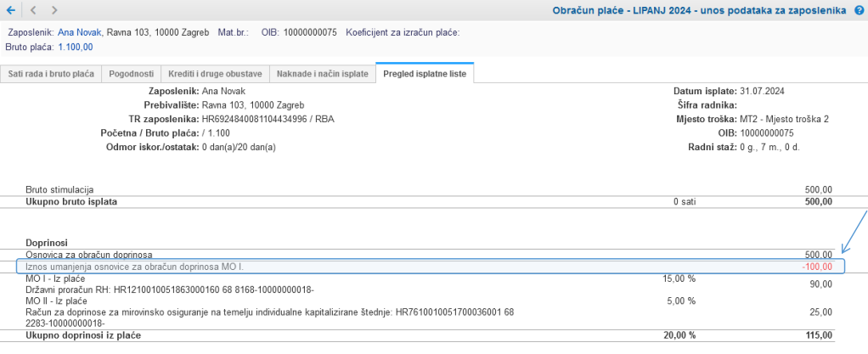Click Ukupno doprinosi iz plaće label

[x=83, y=335]
